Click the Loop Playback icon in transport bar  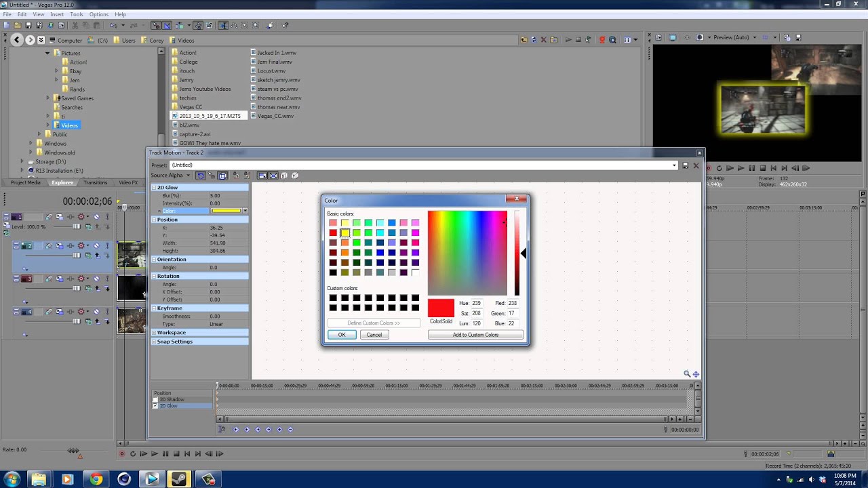pyautogui.click(x=133, y=453)
